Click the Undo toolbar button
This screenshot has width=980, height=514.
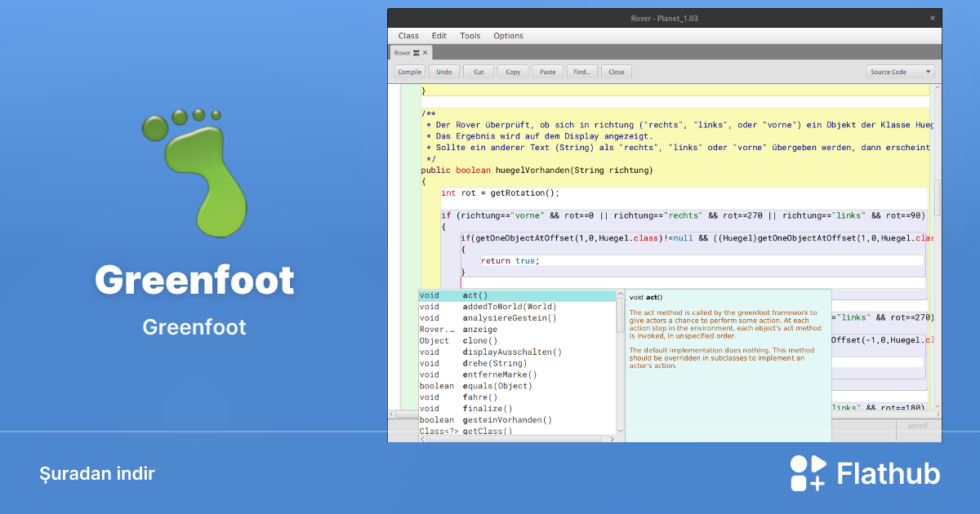click(443, 72)
